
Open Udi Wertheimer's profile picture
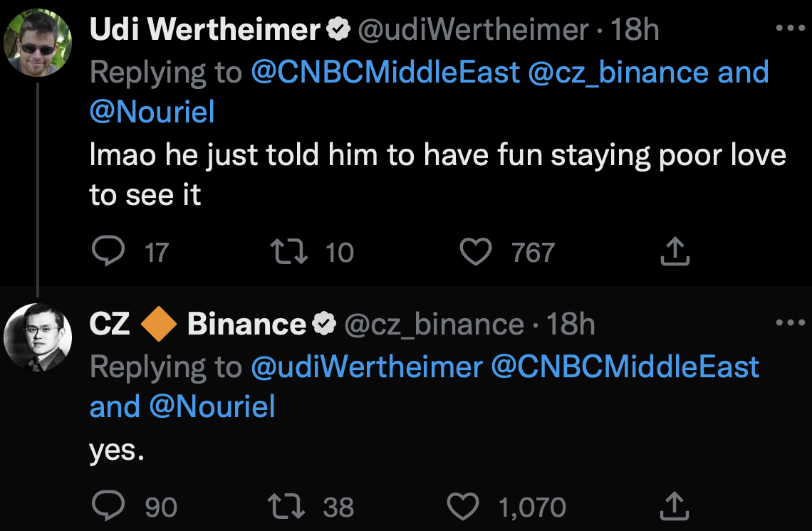38,43
